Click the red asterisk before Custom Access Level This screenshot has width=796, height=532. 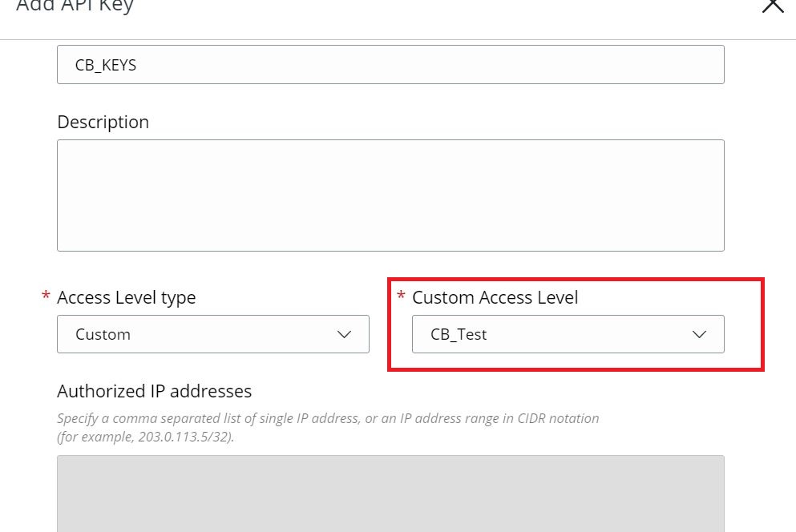pyautogui.click(x=401, y=297)
